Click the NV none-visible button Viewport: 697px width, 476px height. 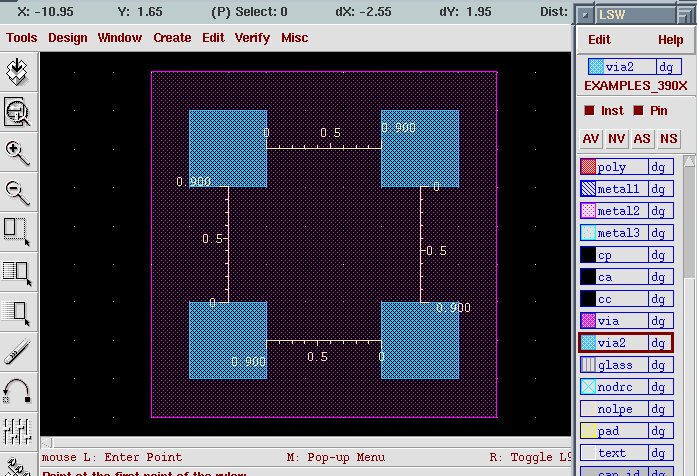coord(617,139)
